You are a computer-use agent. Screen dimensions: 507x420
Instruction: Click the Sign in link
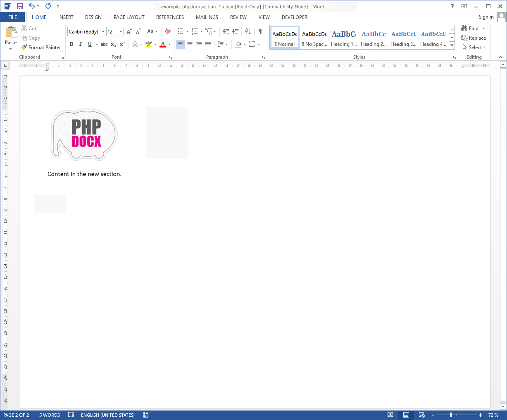486,17
